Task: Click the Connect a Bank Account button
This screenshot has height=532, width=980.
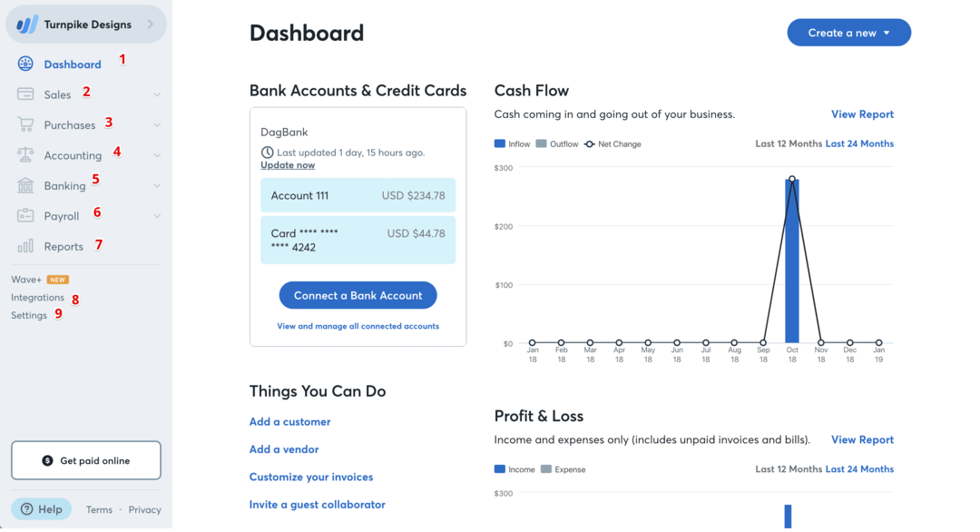Action: [358, 294]
